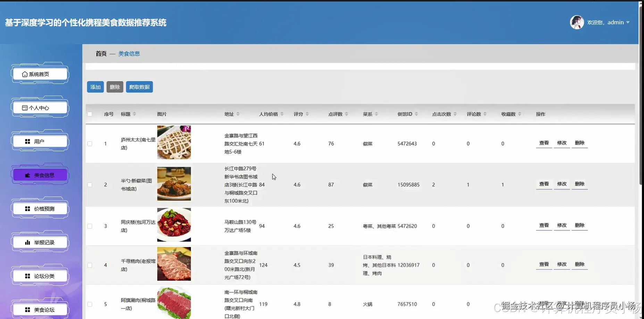Click the admin avatar image

coord(577,22)
